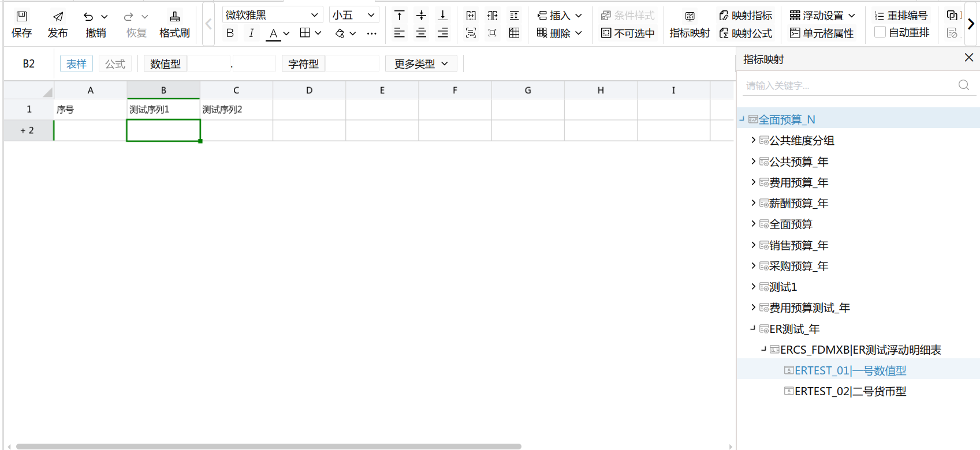The image size is (980, 450).
Task: Click the 字符型 button
Action: point(303,64)
